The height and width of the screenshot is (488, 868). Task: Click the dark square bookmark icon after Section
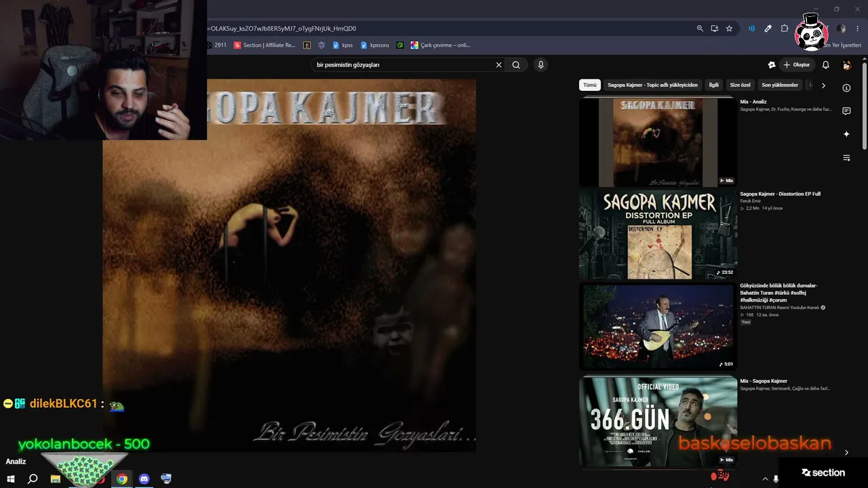pos(307,45)
